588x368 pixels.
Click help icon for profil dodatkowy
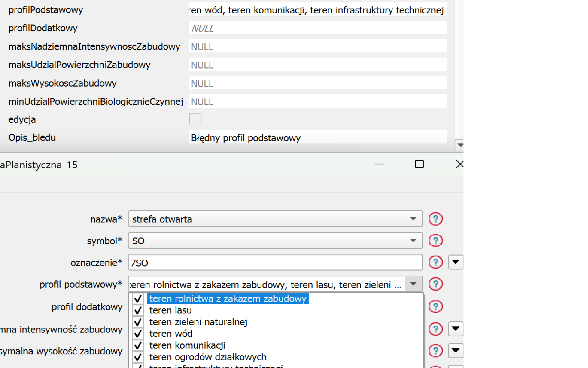click(x=435, y=307)
